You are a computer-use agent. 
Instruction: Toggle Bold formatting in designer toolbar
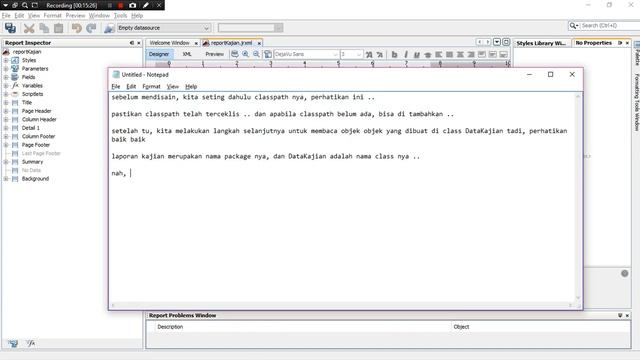[x=394, y=54]
